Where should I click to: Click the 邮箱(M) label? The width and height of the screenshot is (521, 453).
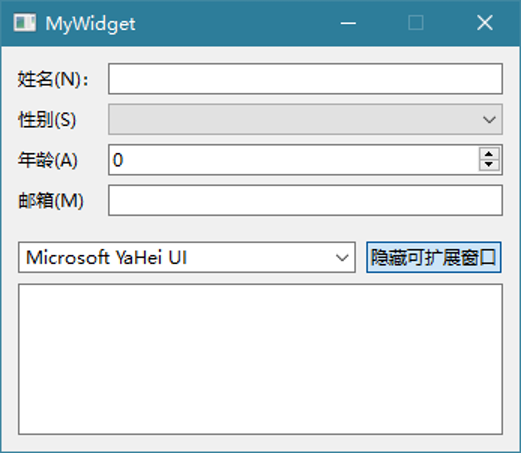tap(51, 201)
